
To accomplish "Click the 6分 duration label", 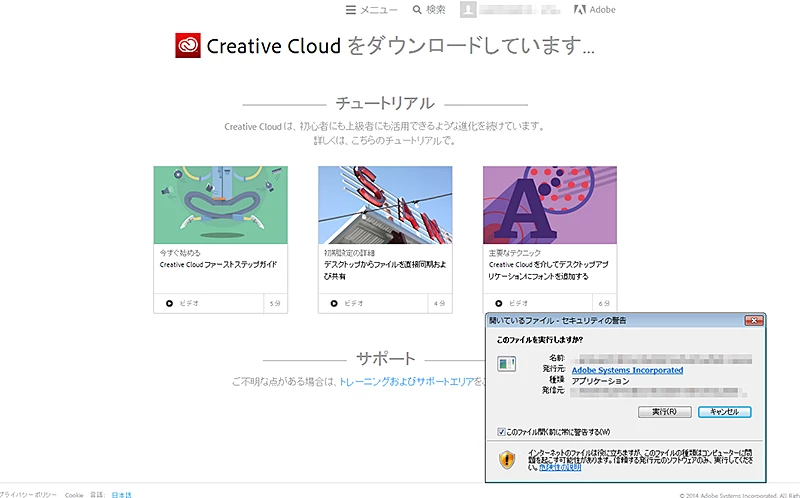I will click(604, 304).
